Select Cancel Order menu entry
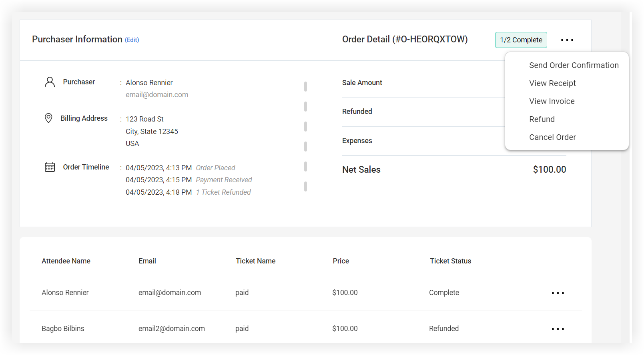 click(552, 137)
